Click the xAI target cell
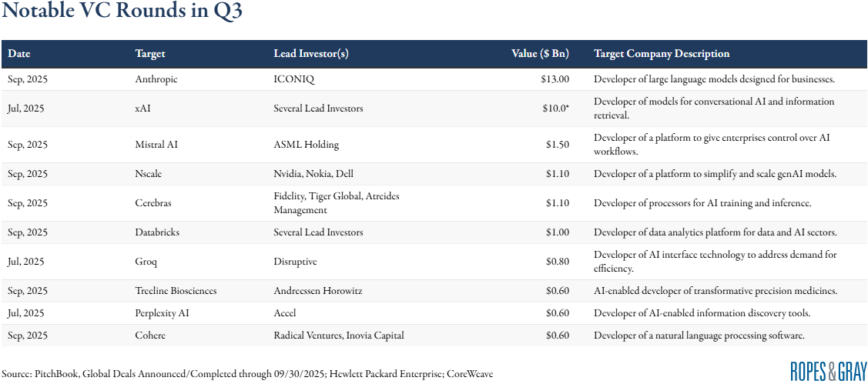This screenshot has height=384, width=868. point(143,109)
